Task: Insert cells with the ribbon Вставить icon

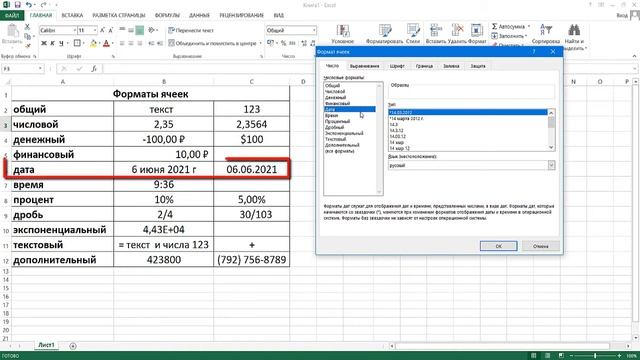Action: [x=436, y=35]
